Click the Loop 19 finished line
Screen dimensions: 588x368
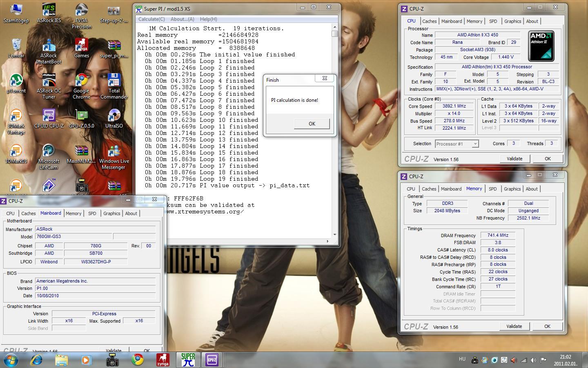(201, 179)
